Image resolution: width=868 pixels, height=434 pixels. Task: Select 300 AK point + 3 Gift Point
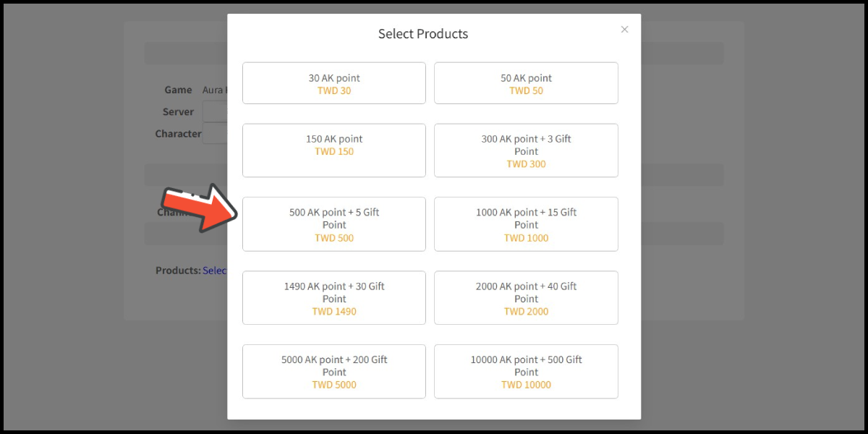tap(526, 150)
